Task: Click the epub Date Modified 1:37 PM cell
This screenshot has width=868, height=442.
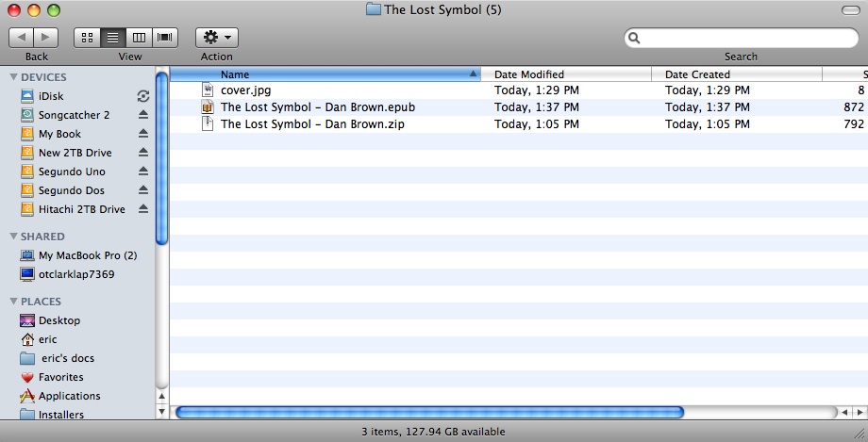Action: [x=537, y=107]
